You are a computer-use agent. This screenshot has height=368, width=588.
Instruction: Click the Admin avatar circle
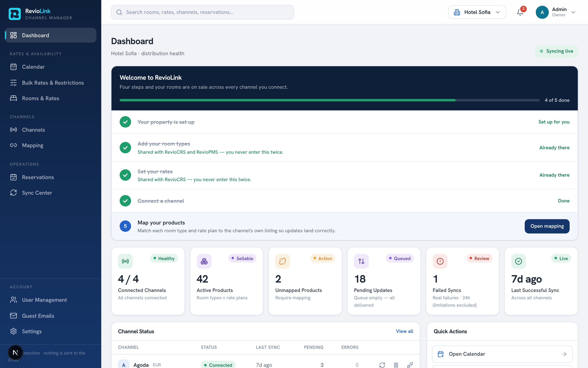point(542,12)
